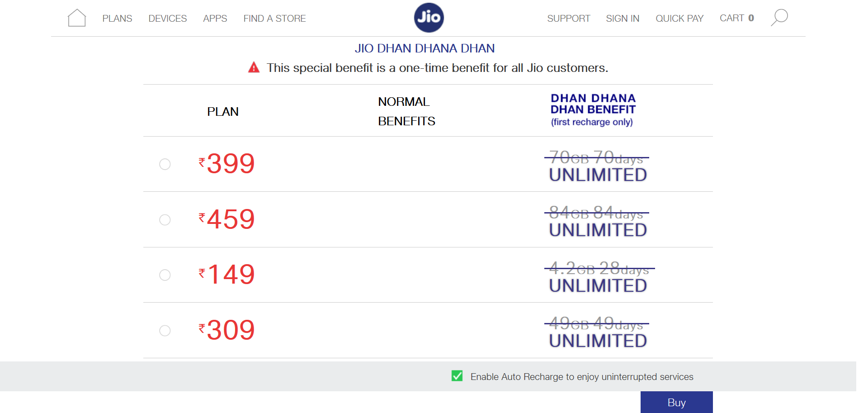Click the home icon in navigation
The height and width of the screenshot is (413, 868).
pyautogui.click(x=76, y=18)
